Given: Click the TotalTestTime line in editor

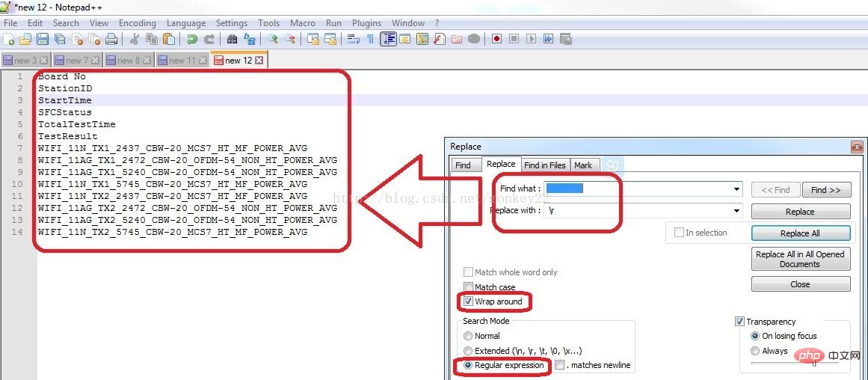Looking at the screenshot, I should coord(76,124).
